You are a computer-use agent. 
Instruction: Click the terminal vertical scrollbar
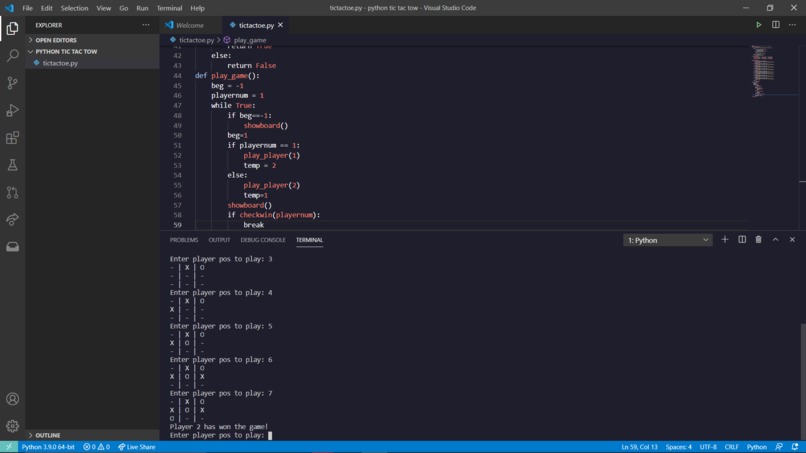click(x=802, y=381)
